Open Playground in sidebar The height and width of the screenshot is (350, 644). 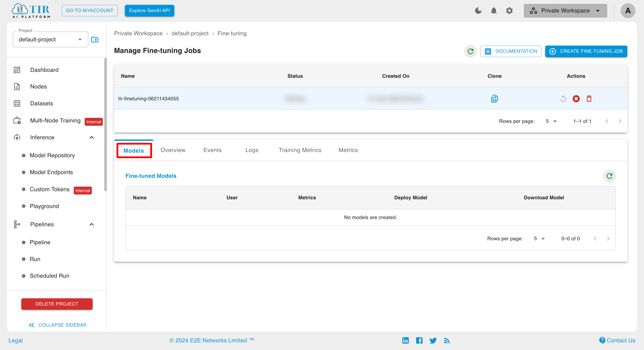click(44, 206)
